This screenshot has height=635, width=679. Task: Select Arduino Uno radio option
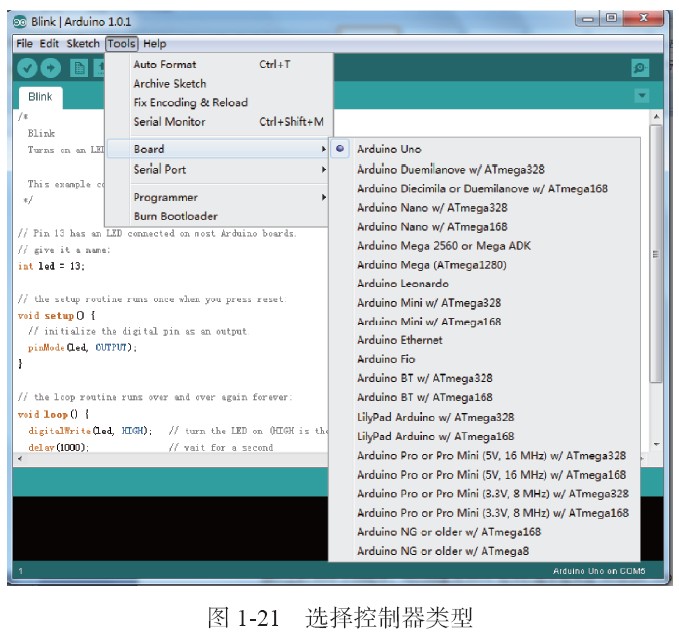[485, 149]
